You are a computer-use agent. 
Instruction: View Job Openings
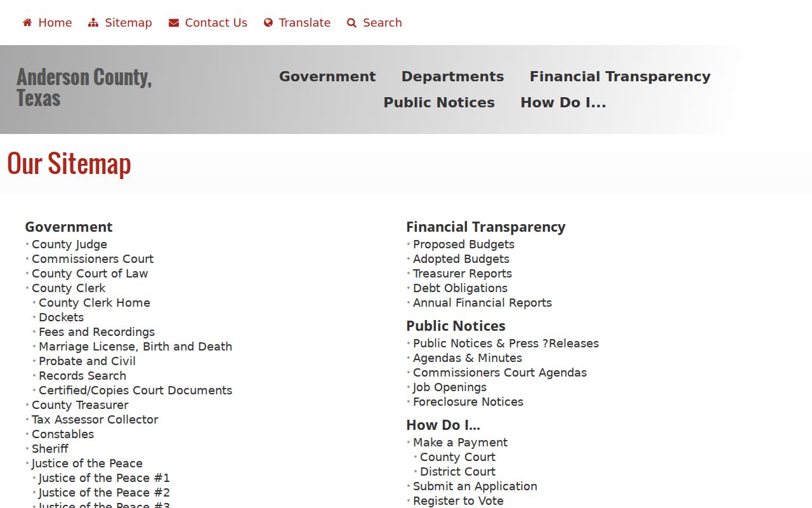click(x=450, y=387)
